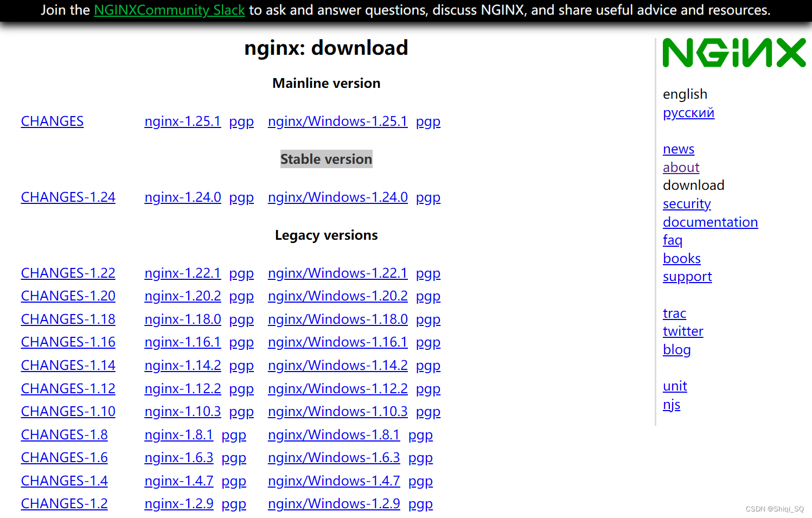Open the support page
The width and height of the screenshot is (812, 518).
point(687,277)
